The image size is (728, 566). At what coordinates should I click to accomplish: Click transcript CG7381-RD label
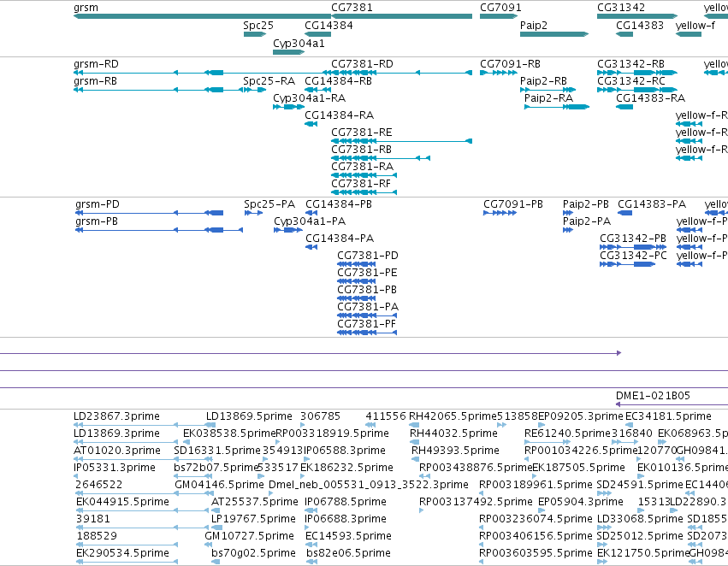(362, 63)
